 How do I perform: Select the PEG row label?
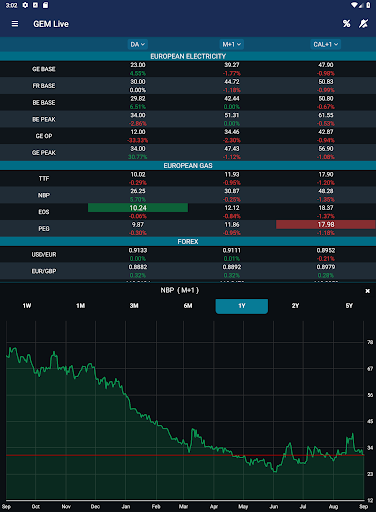[x=44, y=229]
